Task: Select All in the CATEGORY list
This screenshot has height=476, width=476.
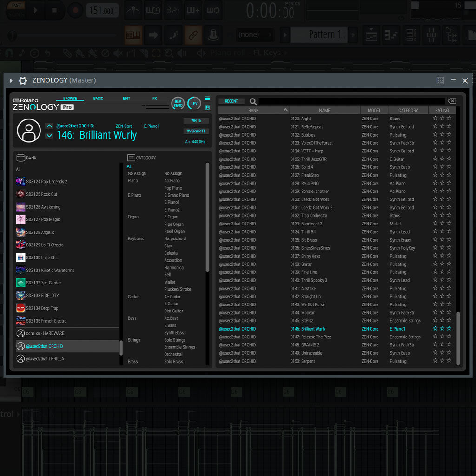Action: tap(129, 166)
